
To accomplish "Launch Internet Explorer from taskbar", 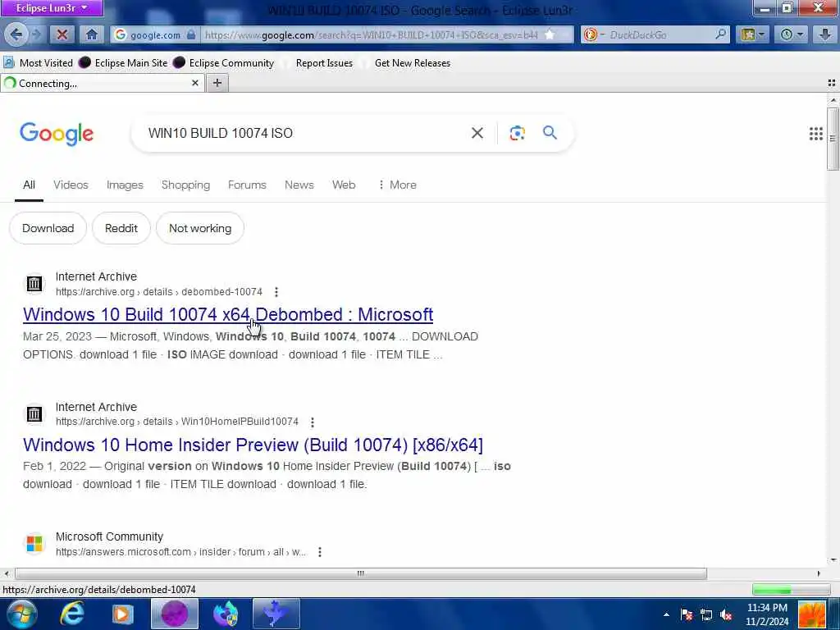I will (x=72, y=614).
